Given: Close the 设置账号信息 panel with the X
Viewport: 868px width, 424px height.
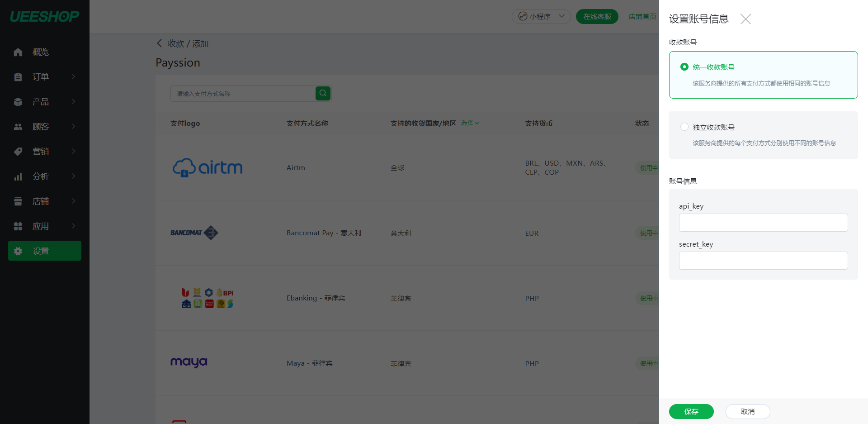Looking at the screenshot, I should click(x=745, y=19).
